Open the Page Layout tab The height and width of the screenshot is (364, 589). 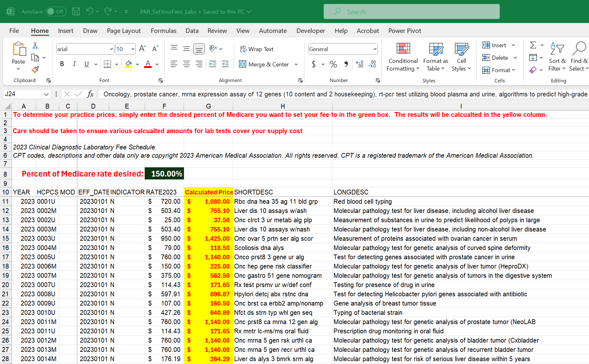(124, 31)
